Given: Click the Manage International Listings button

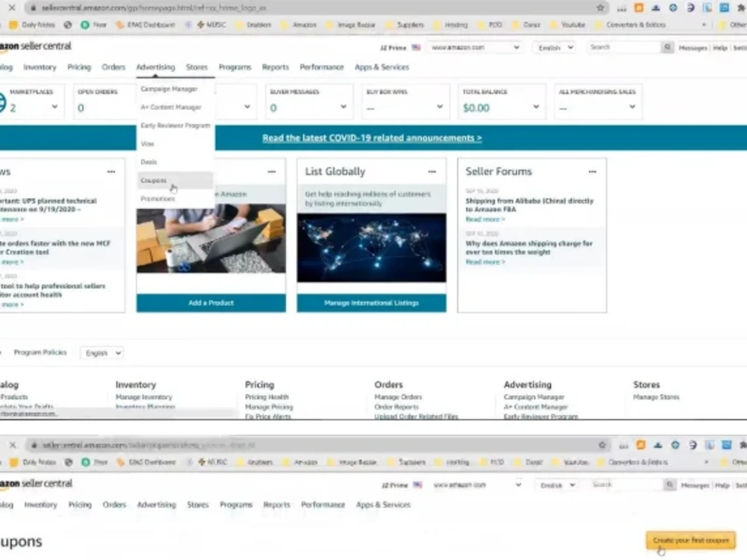Looking at the screenshot, I should (x=371, y=303).
